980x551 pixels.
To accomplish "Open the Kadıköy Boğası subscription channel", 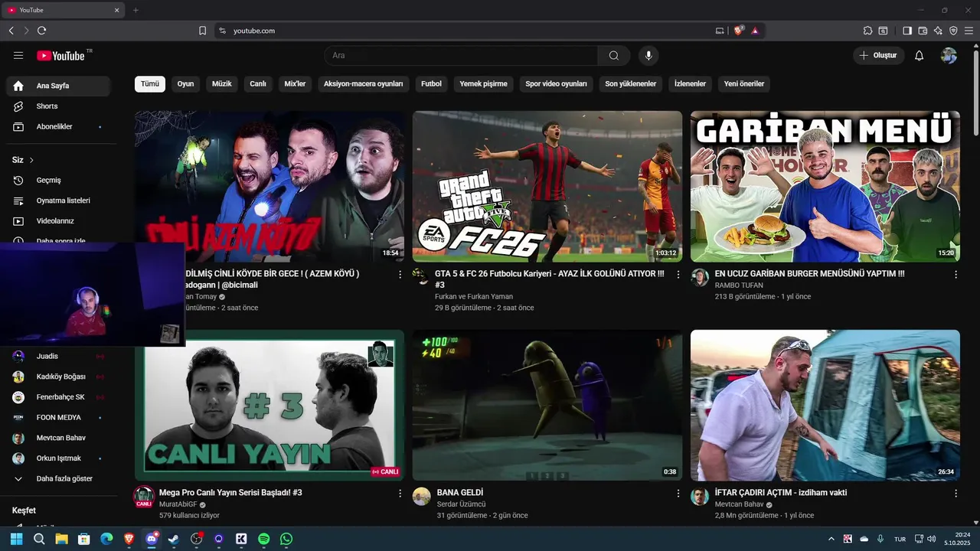I will (x=58, y=377).
